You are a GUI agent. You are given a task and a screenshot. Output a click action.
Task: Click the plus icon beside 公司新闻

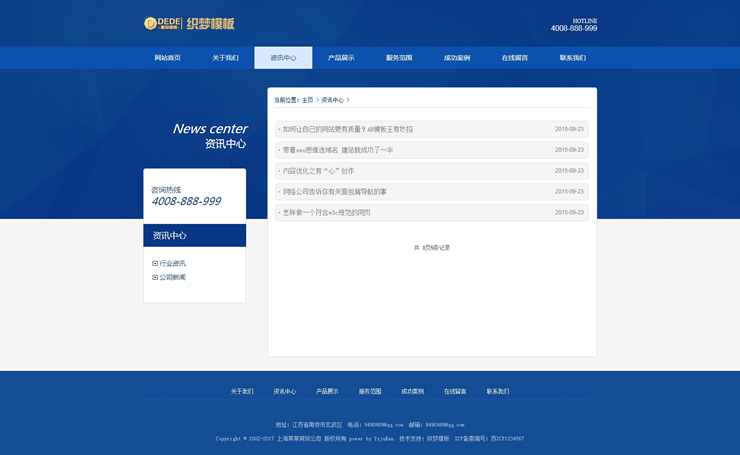point(155,277)
